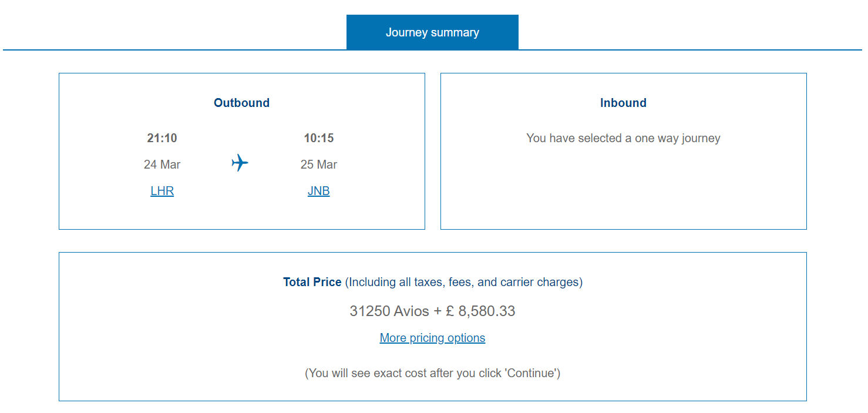
Task: Click empty space in the Inbound box
Action: pyautogui.click(x=623, y=194)
